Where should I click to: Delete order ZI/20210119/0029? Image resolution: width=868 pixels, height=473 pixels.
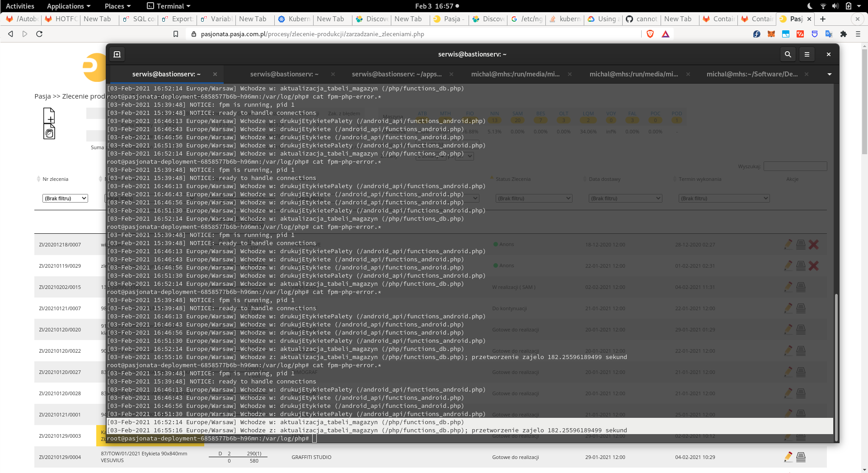[x=814, y=266]
